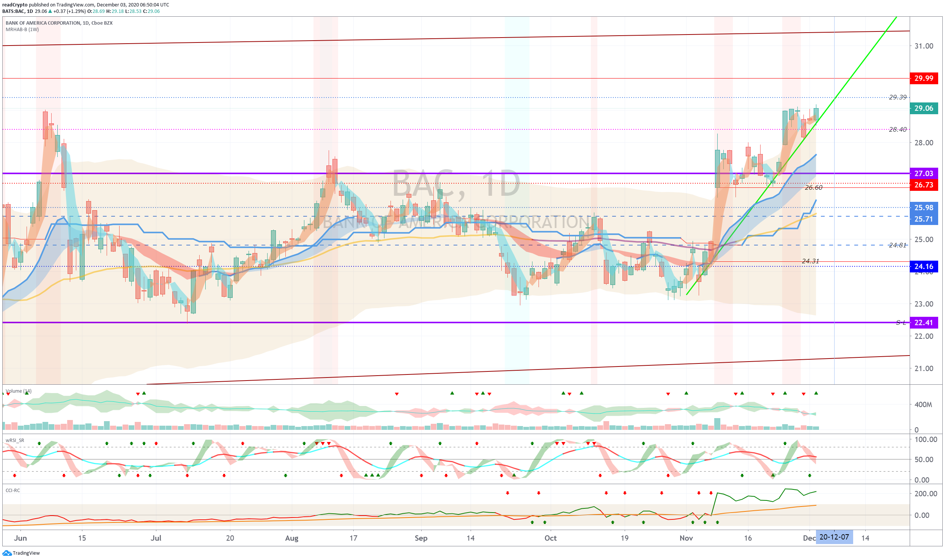Click the 200.00 CCI axis label

pyautogui.click(x=926, y=494)
